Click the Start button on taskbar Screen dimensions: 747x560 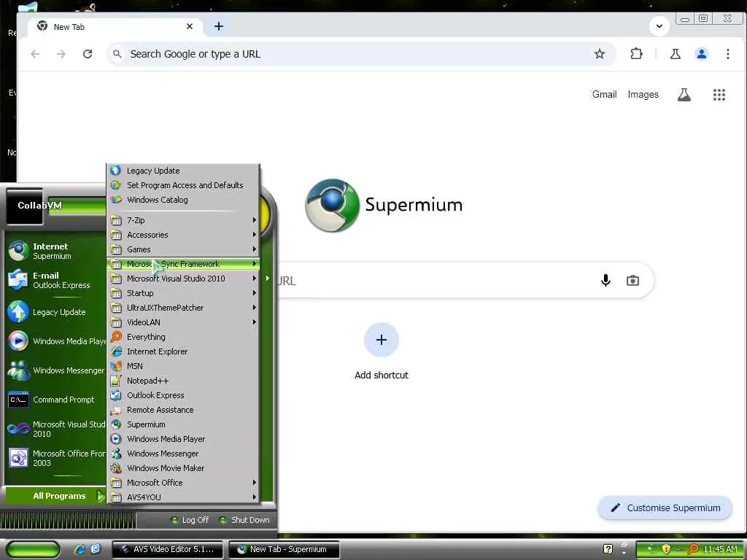pos(34,549)
